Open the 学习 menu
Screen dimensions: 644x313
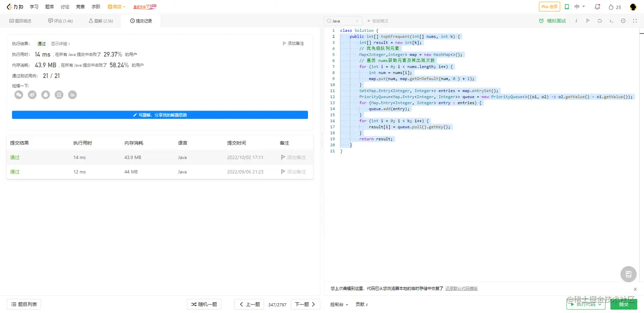34,7
